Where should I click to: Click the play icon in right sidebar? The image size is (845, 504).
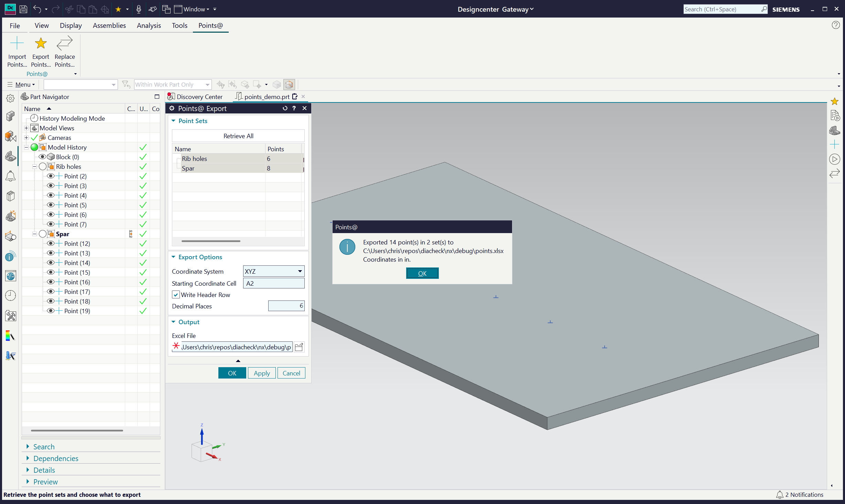pos(835,159)
